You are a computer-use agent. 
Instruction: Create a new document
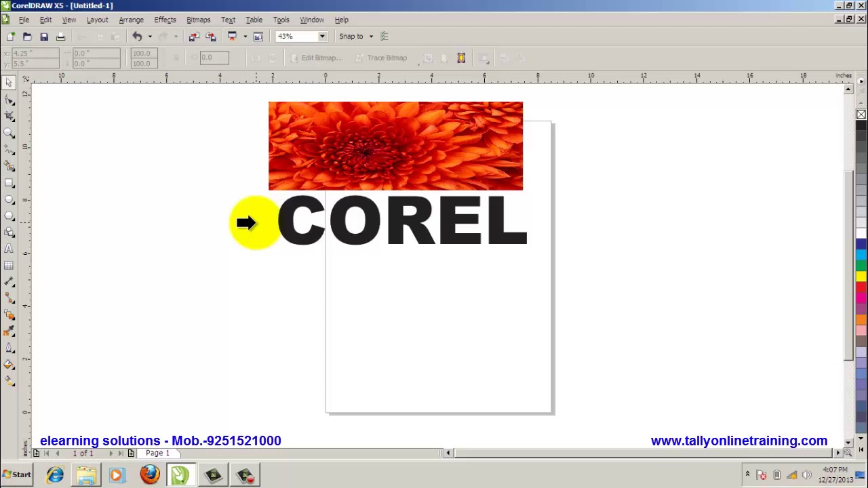(x=11, y=37)
